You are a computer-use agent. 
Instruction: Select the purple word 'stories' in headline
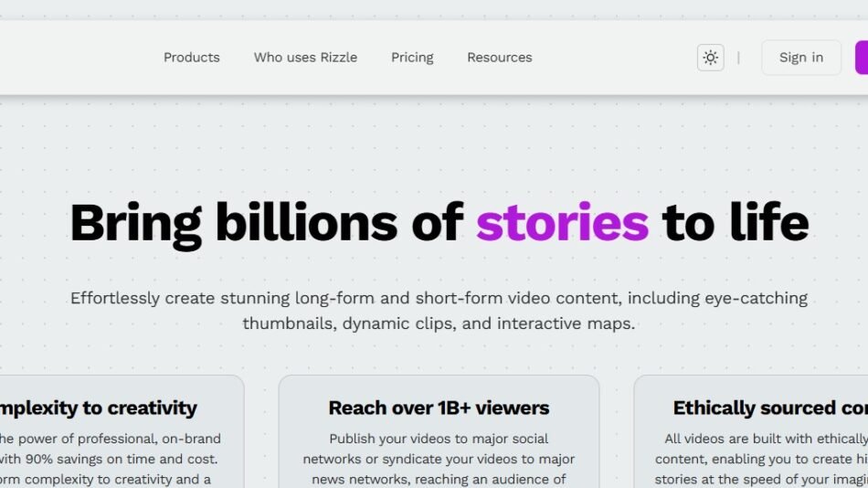[x=563, y=223]
